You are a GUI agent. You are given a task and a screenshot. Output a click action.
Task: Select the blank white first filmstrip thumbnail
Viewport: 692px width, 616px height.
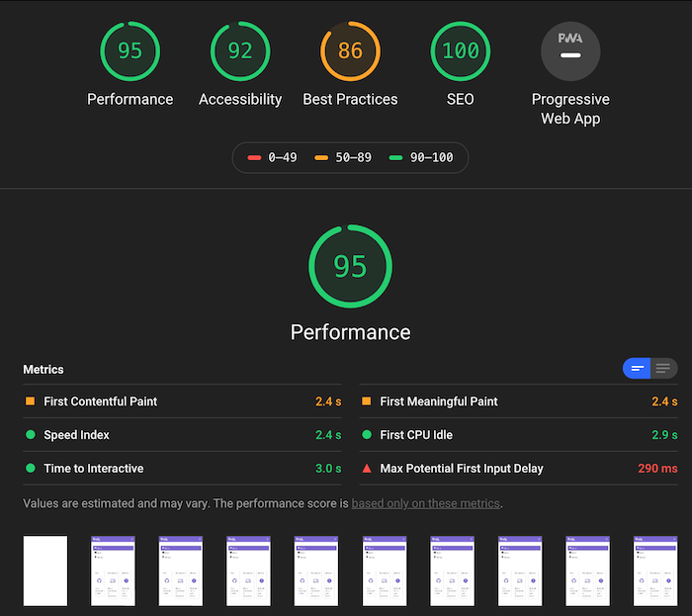click(45, 571)
